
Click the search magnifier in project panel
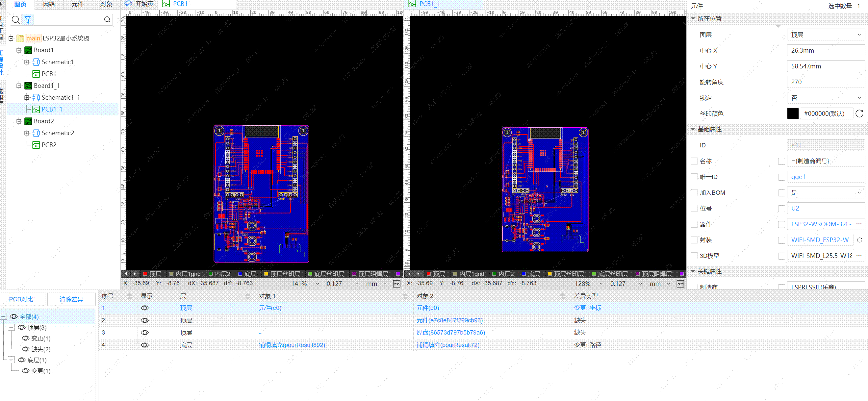[15, 20]
